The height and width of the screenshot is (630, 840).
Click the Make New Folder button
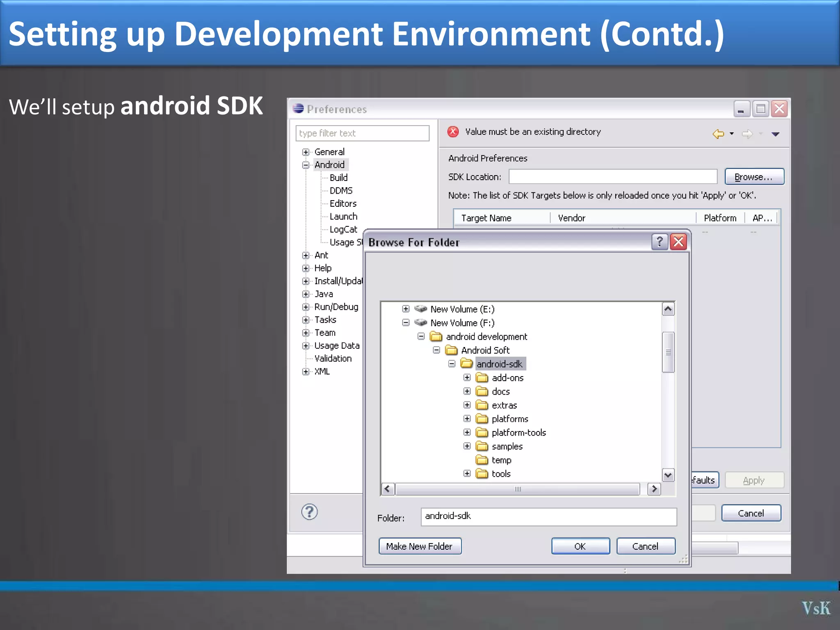click(x=420, y=546)
